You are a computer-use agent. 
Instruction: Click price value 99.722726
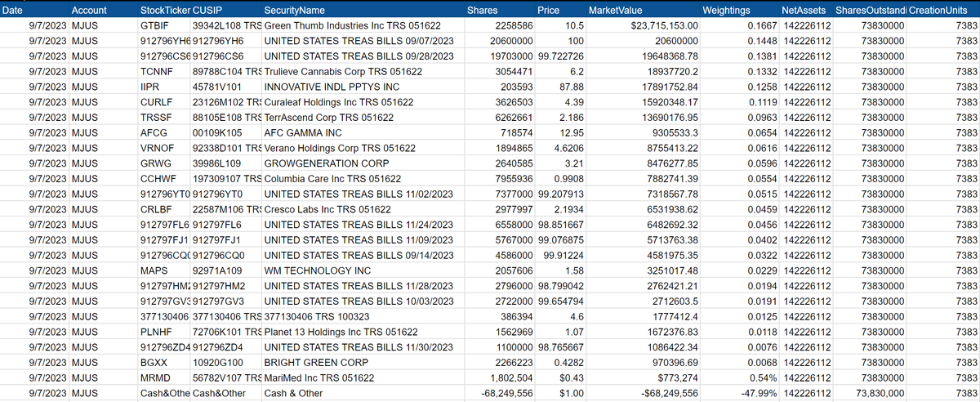pos(561,56)
